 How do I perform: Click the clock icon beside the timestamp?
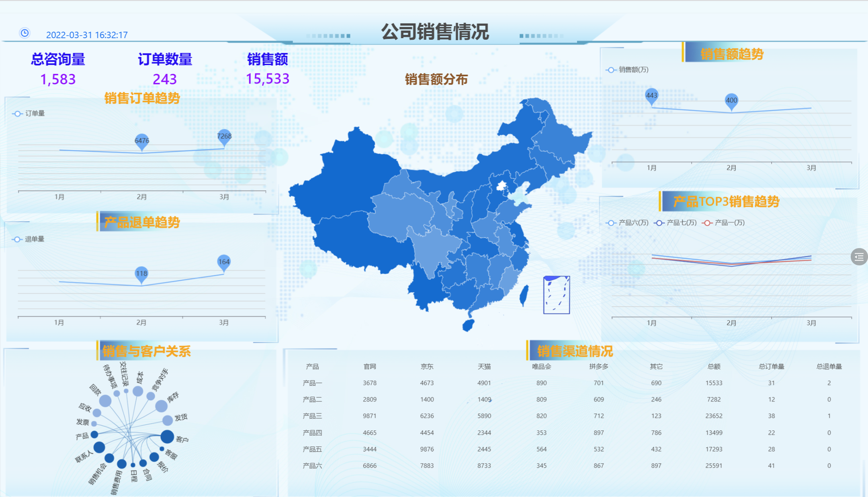(x=25, y=33)
